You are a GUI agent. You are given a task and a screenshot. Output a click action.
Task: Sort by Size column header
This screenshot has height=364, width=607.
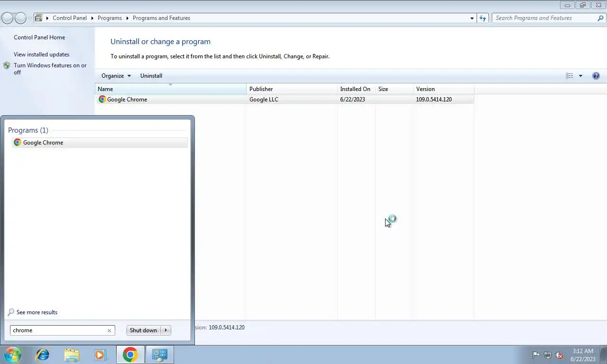(394, 89)
